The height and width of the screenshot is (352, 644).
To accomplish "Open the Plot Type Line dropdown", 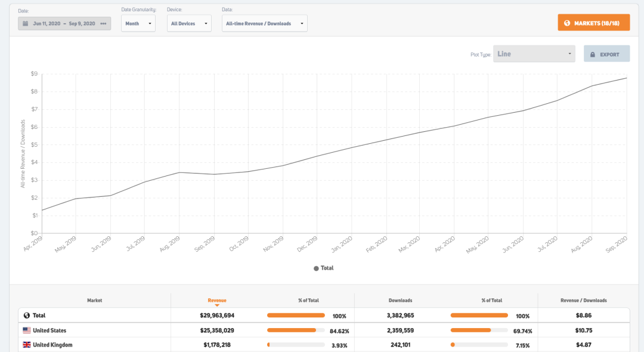I will tap(534, 54).
